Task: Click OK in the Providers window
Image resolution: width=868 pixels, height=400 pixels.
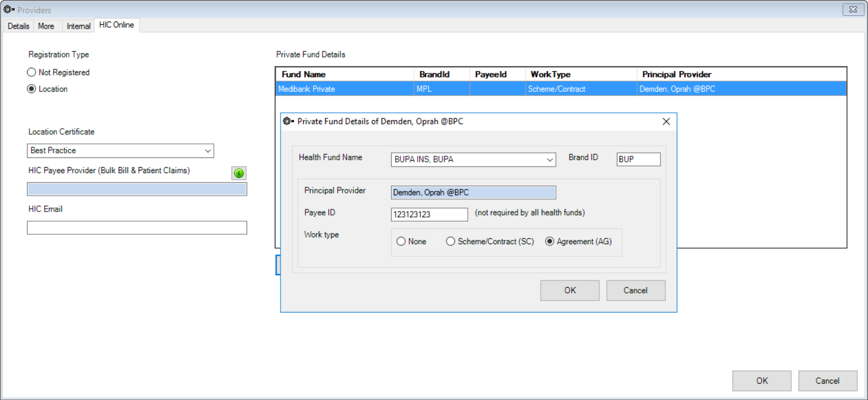Action: click(762, 381)
